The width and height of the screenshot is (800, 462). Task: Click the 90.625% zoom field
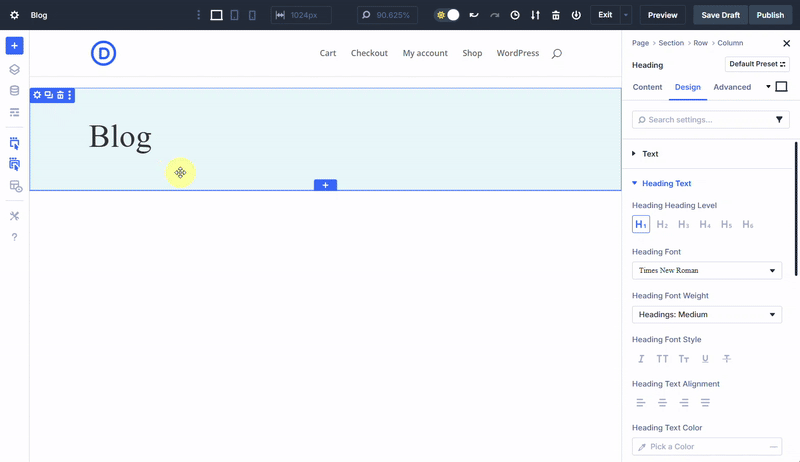tap(387, 15)
